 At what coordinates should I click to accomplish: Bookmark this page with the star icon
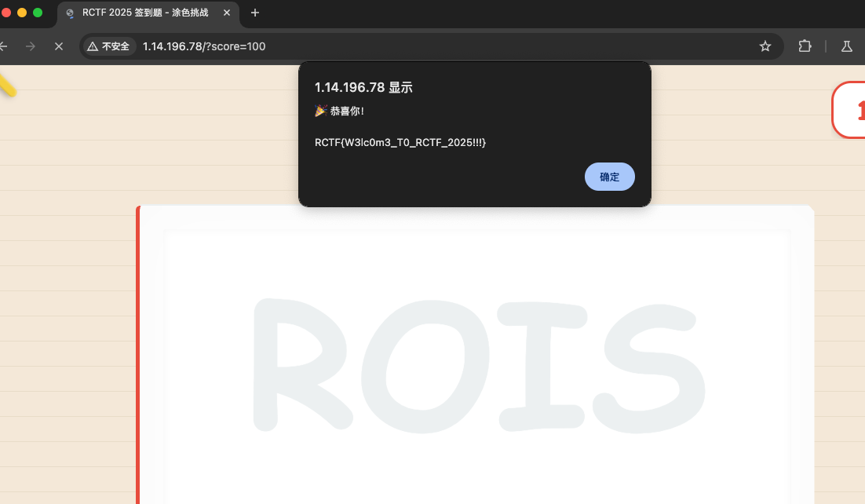765,46
